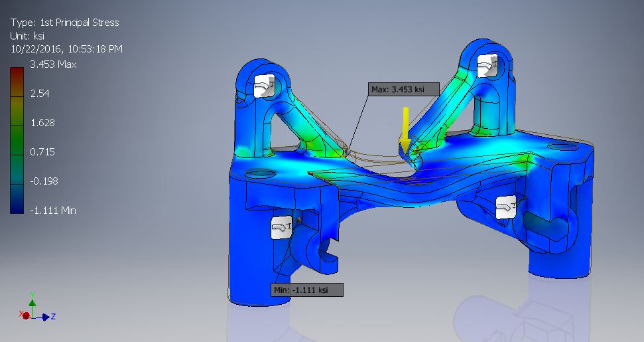The height and width of the screenshot is (342, 644).
Task: Click the Type: 1st Principal Stress text
Action: point(65,22)
